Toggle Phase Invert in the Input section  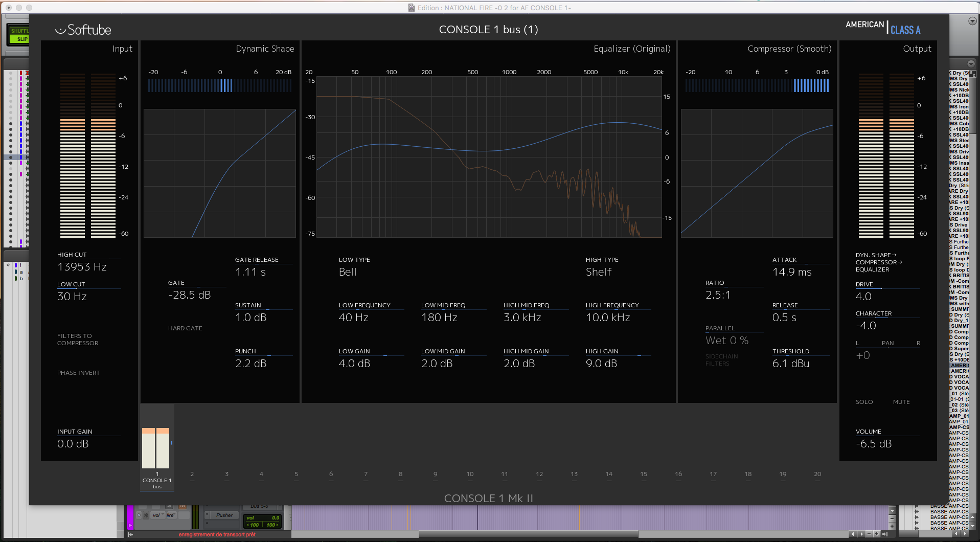tap(78, 373)
